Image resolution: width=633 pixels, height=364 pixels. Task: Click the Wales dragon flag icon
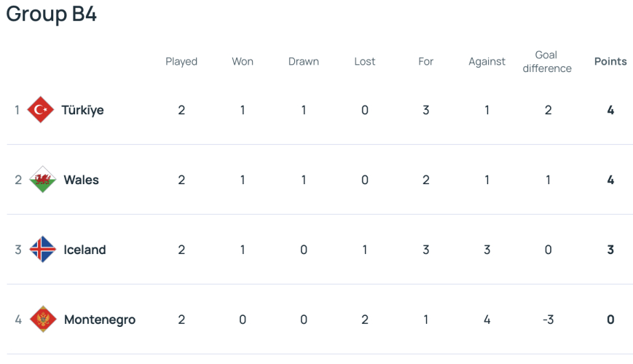(43, 179)
